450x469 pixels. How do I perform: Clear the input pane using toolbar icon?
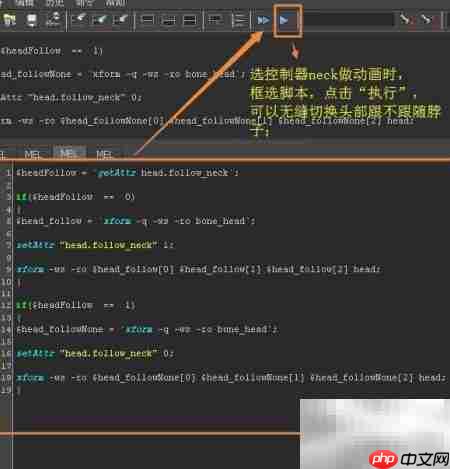click(99, 19)
